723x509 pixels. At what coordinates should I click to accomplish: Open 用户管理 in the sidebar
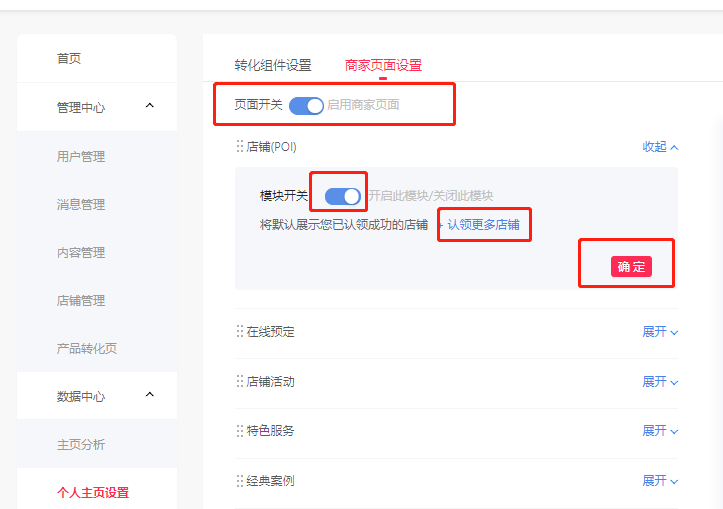tap(81, 157)
